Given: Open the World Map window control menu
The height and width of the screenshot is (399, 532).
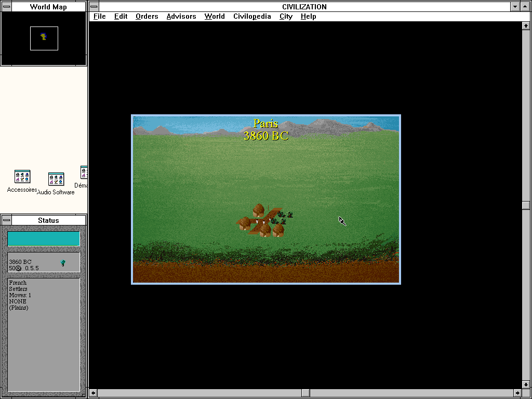Looking at the screenshot, I should (6, 6).
